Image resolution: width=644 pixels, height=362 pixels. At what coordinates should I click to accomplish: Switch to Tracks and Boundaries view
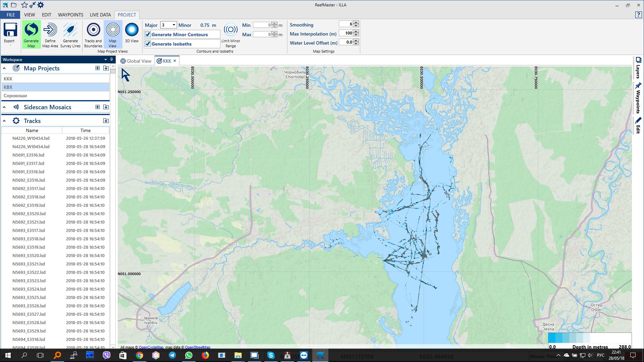click(93, 30)
